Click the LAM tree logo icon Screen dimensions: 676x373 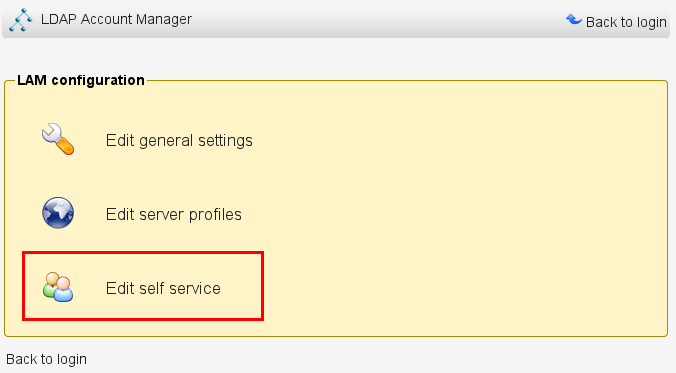pyautogui.click(x=20, y=19)
